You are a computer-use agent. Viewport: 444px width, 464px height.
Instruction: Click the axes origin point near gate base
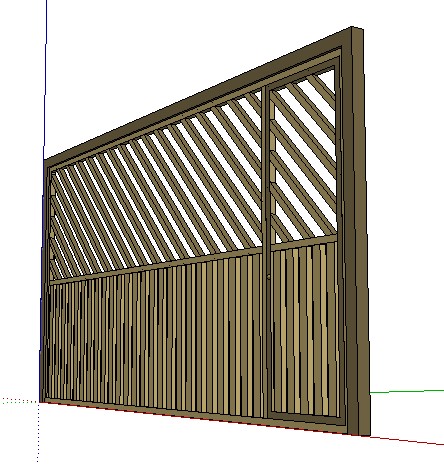tap(39, 402)
